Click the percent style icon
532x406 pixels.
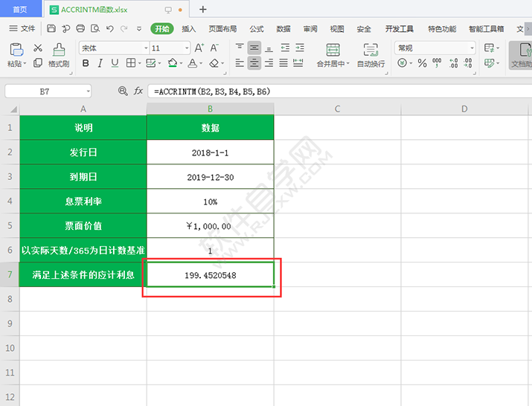coord(422,64)
